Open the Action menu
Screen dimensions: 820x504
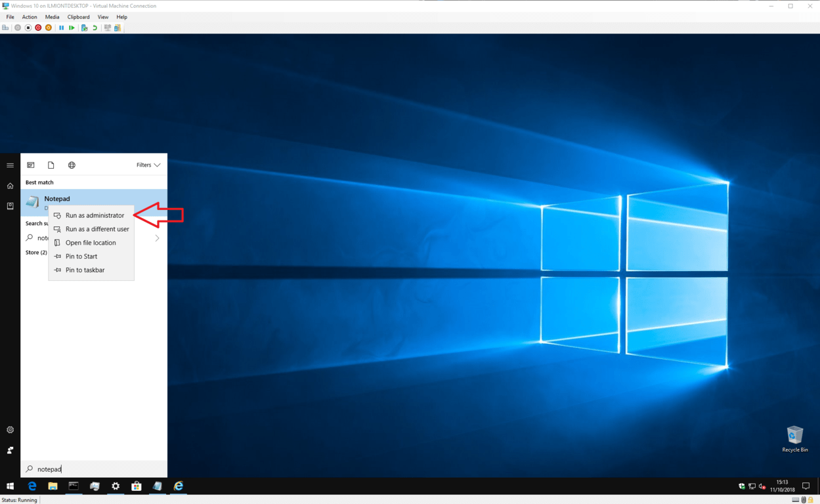[x=30, y=17]
